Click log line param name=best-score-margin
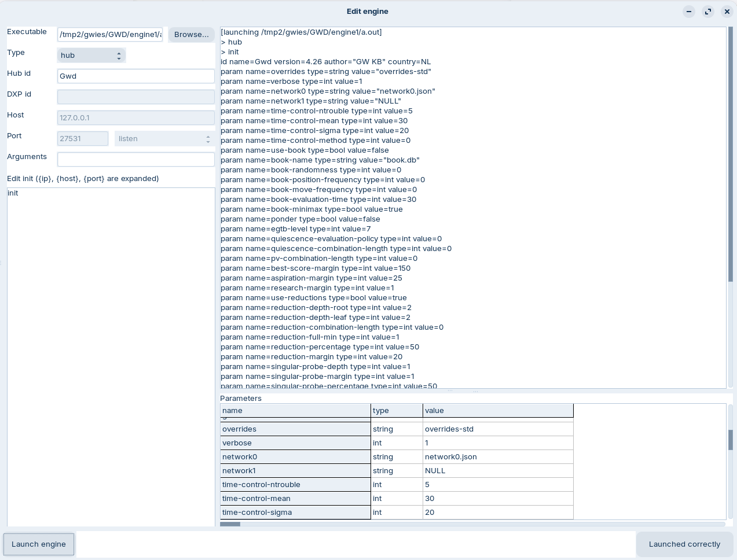737x560 pixels. tap(316, 268)
